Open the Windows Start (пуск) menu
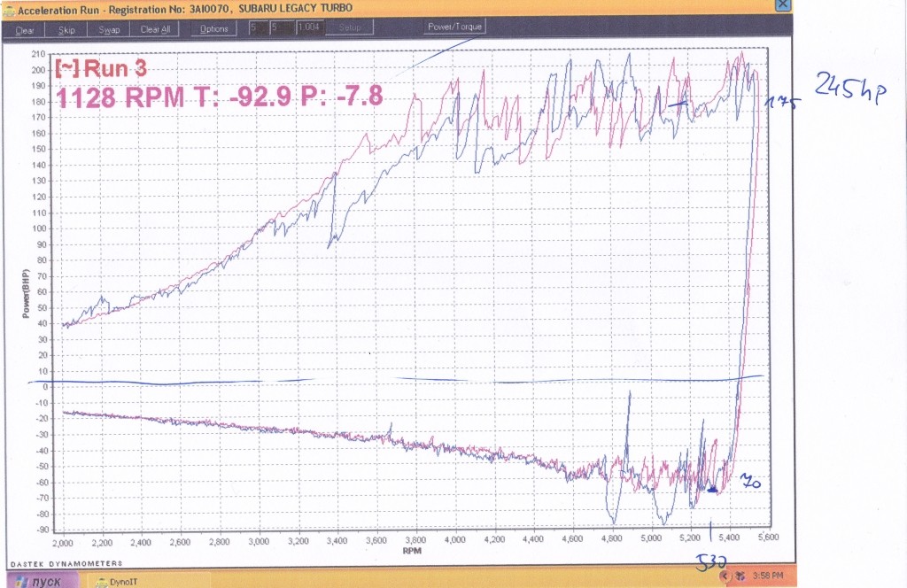The image size is (907, 588). pos(37,581)
